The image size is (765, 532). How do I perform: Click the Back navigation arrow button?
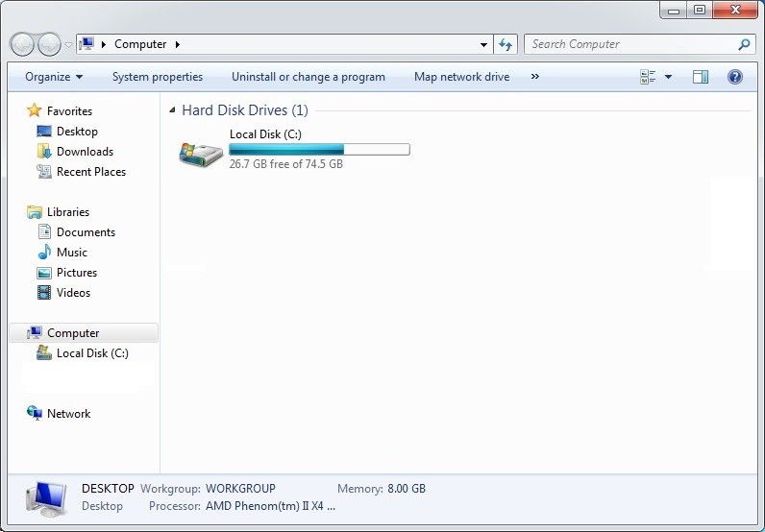22,45
